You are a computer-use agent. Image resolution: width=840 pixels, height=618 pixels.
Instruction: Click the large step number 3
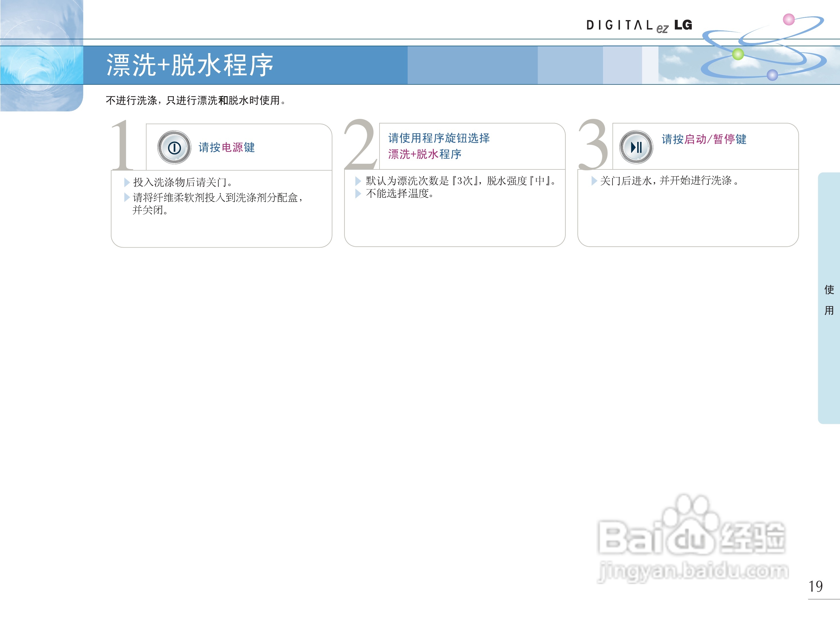tap(593, 144)
